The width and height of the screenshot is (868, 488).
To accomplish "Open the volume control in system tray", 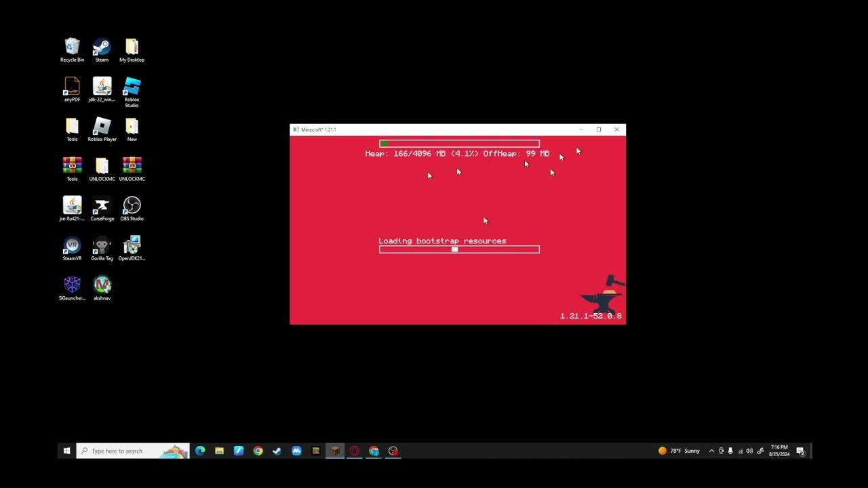I will pyautogui.click(x=749, y=451).
